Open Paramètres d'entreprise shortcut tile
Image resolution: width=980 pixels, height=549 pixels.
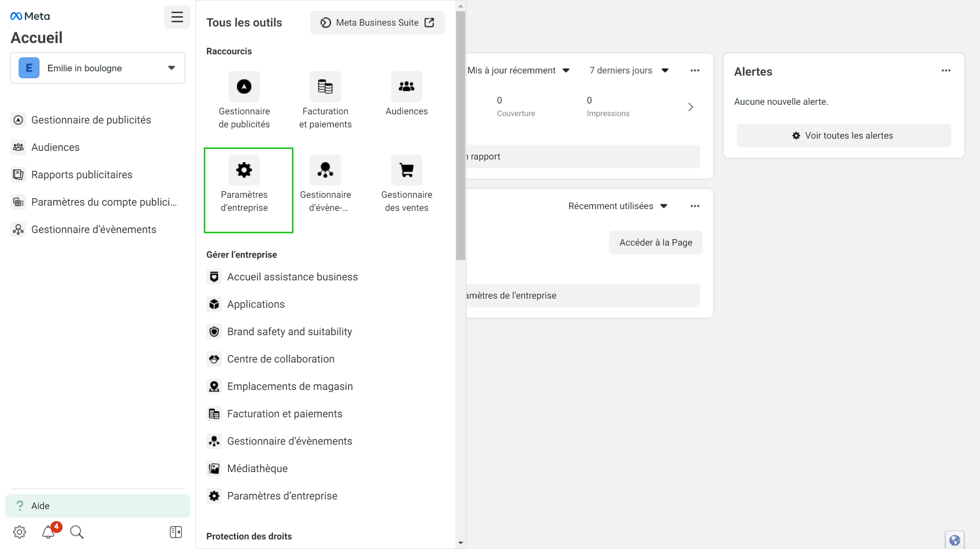click(244, 183)
